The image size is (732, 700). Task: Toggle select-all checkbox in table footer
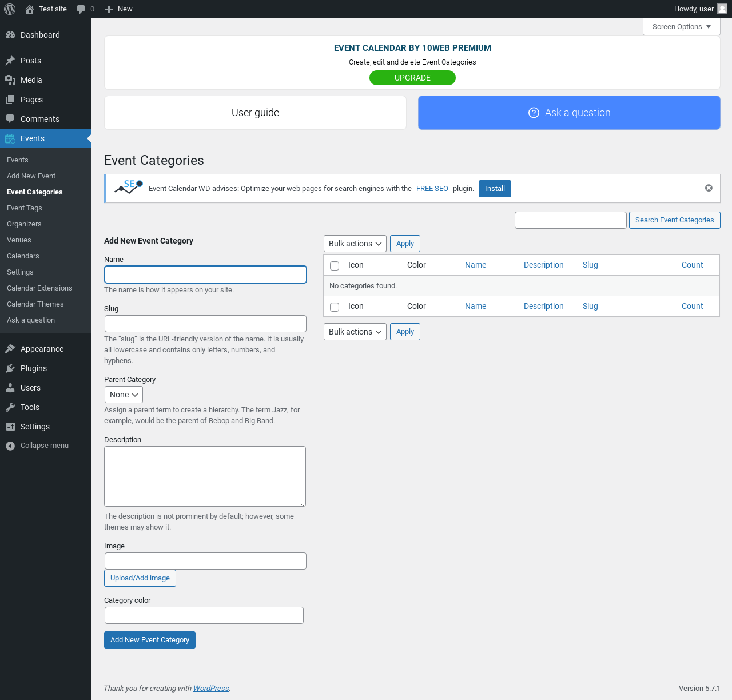(335, 307)
